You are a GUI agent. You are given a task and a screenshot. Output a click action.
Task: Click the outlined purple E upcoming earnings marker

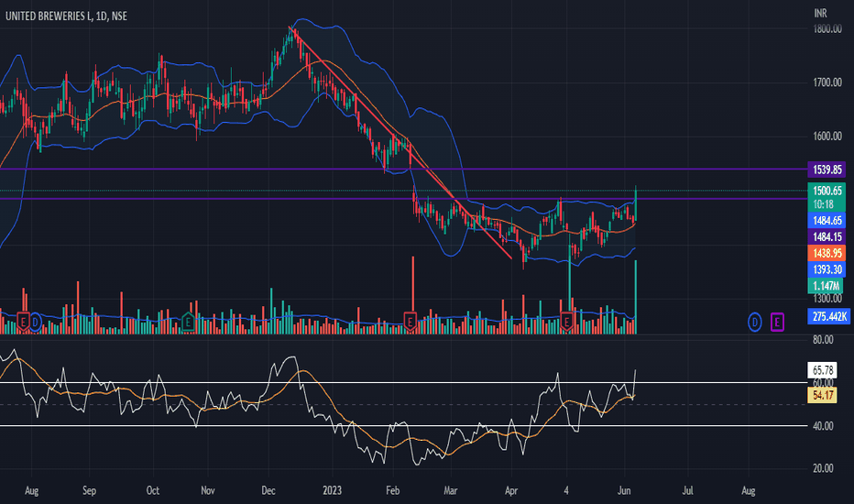point(777,322)
